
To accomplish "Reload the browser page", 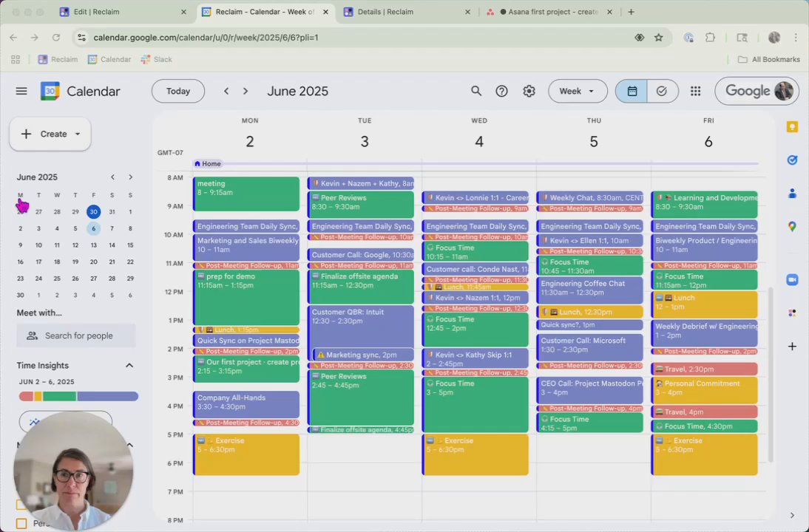I will (x=55, y=38).
